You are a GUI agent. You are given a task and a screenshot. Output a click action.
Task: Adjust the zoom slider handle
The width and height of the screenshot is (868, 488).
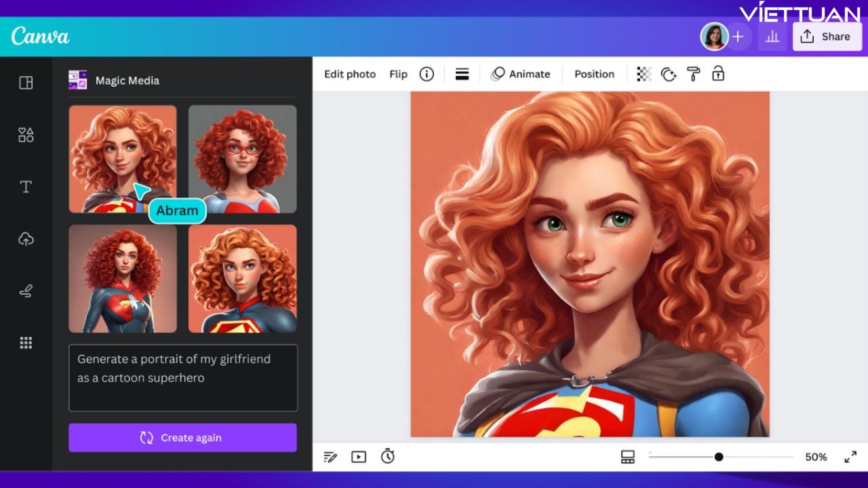[x=719, y=457]
